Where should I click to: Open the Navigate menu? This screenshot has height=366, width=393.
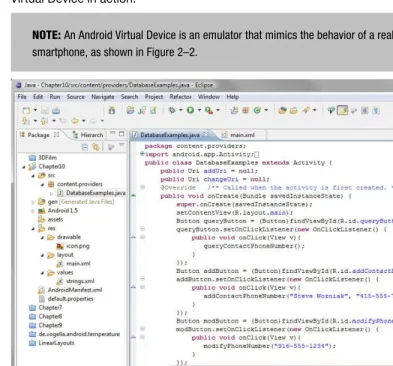[103, 97]
